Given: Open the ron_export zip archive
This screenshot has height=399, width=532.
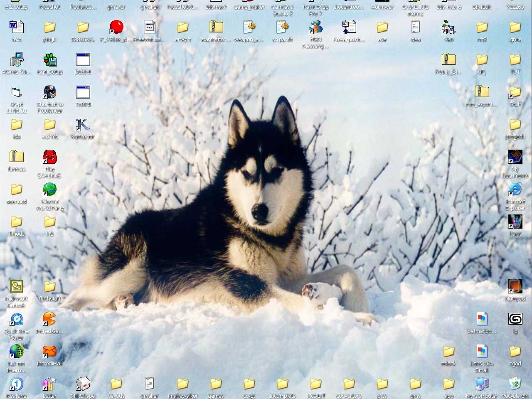Looking at the screenshot, I should tap(482, 92).
